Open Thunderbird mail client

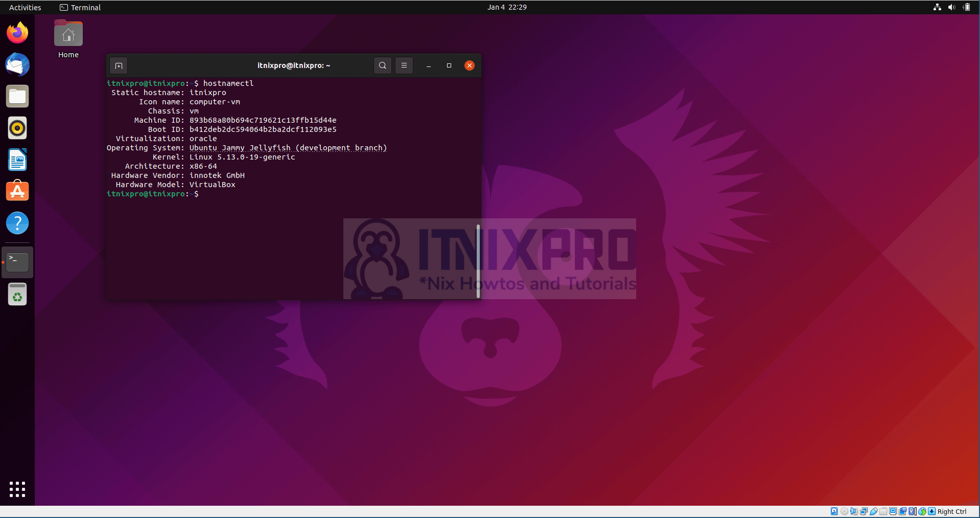[x=17, y=64]
